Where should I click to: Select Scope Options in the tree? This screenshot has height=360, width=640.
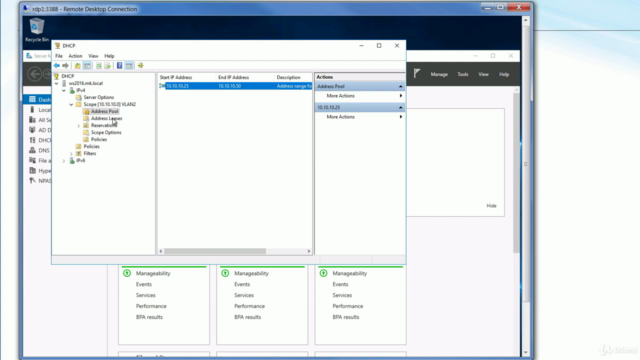(106, 133)
